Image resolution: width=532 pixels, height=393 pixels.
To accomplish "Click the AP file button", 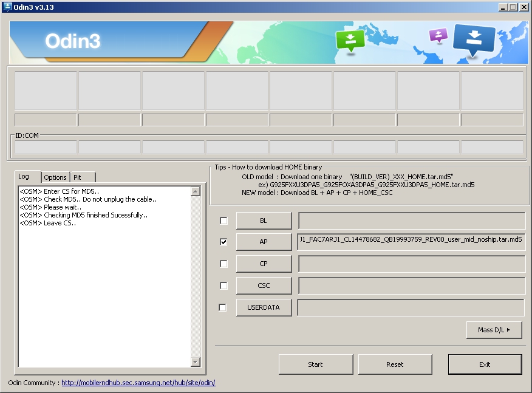I will pos(264,242).
